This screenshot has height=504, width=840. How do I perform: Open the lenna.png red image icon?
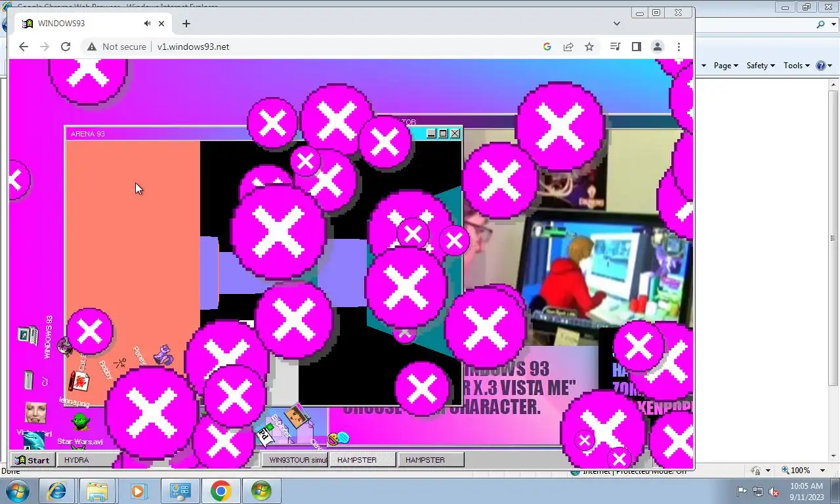tap(79, 381)
